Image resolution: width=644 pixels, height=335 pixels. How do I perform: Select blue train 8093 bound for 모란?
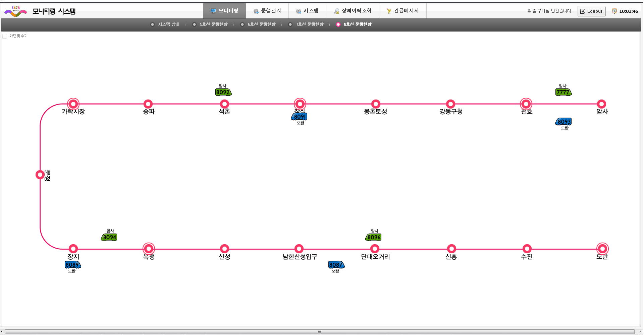coord(563,122)
